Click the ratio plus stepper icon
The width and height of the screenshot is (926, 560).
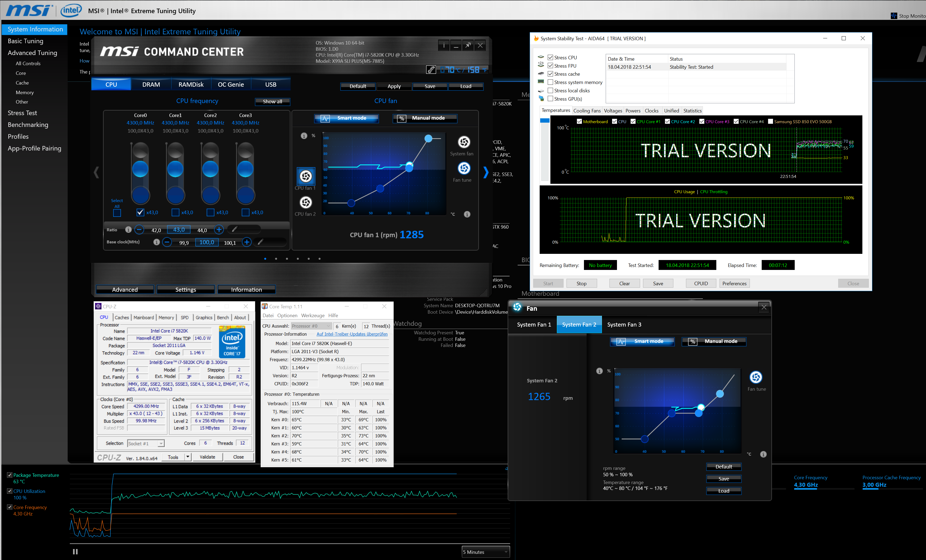coord(219,229)
